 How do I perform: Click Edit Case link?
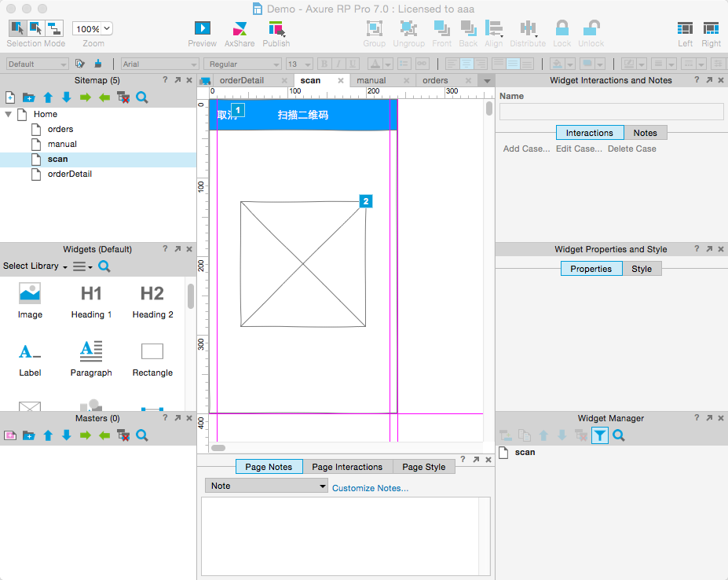[579, 149]
